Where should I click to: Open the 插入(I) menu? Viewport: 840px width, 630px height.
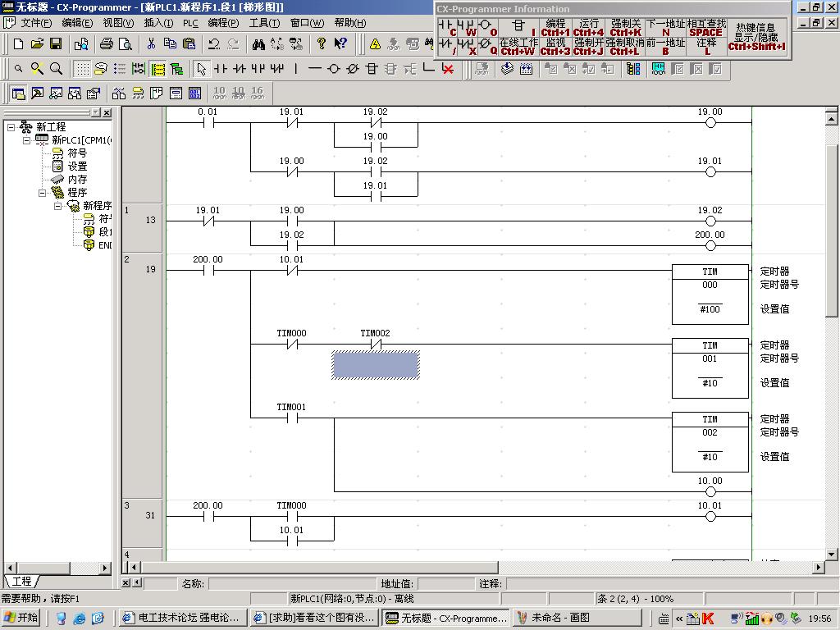pos(158,23)
